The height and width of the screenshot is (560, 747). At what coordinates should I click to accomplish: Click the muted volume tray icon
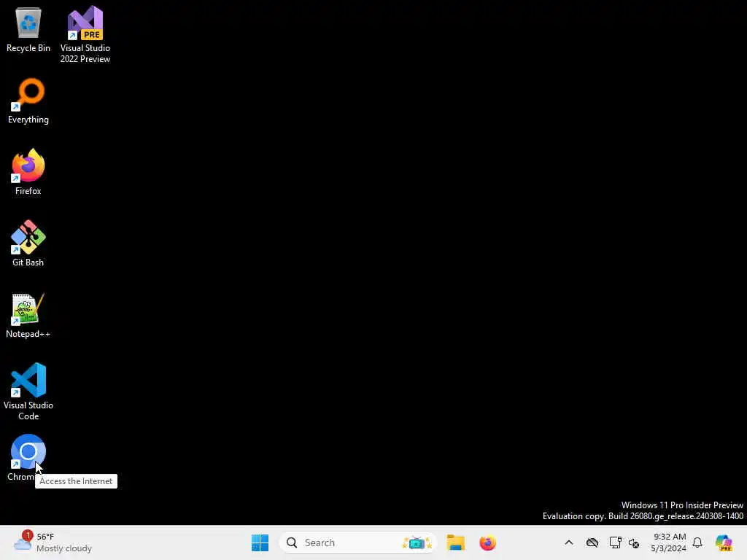(634, 542)
